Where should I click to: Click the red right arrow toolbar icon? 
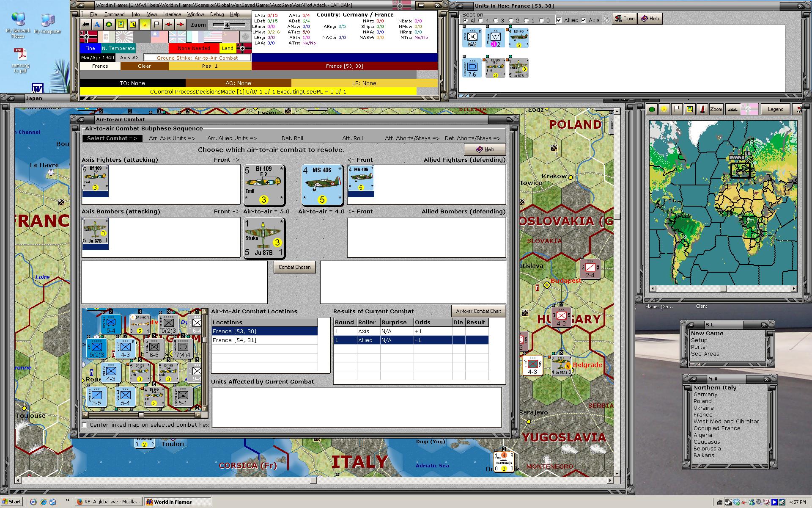[x=180, y=25]
